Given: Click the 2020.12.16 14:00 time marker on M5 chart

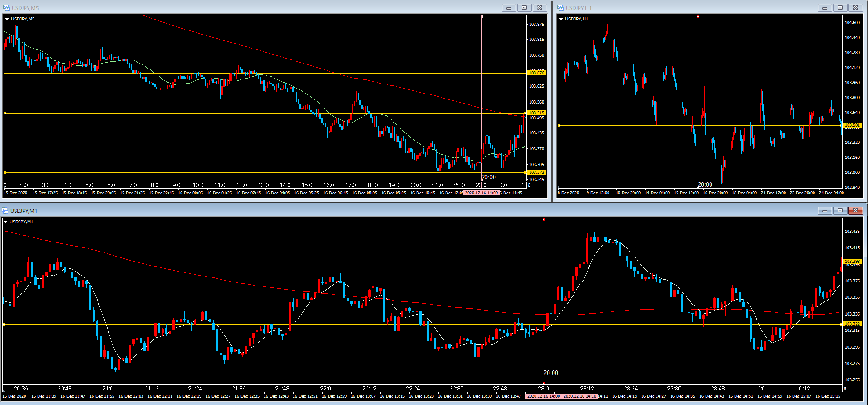Looking at the screenshot, I should 481,193.
